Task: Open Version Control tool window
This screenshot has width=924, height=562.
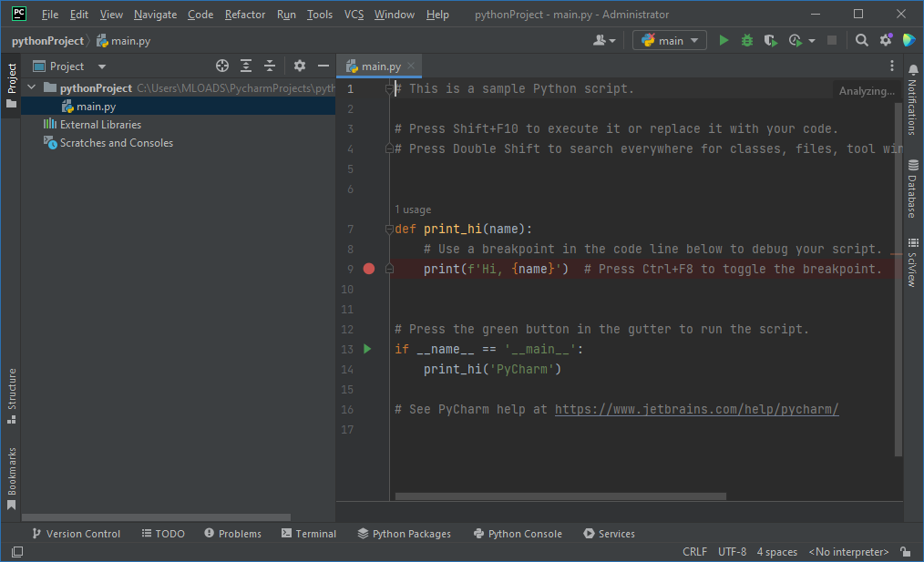Action: [76, 534]
